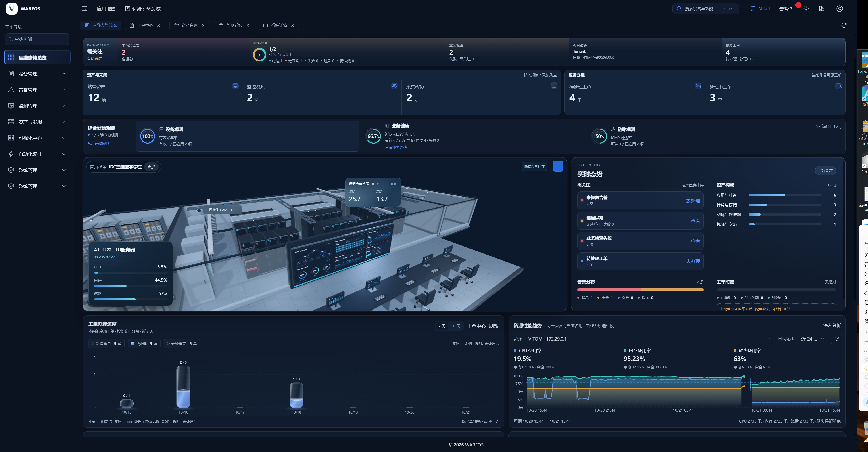Close the 工单中心 tab
The width and height of the screenshot is (868, 452).
point(159,25)
